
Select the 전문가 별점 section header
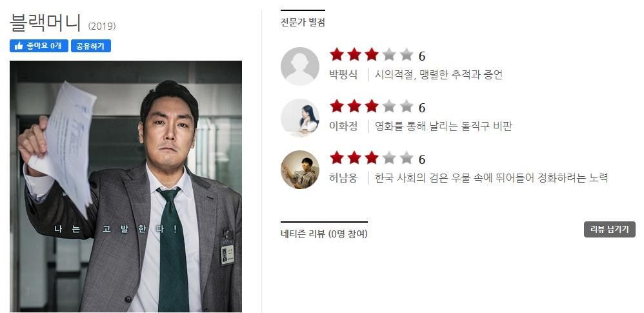pyautogui.click(x=303, y=23)
